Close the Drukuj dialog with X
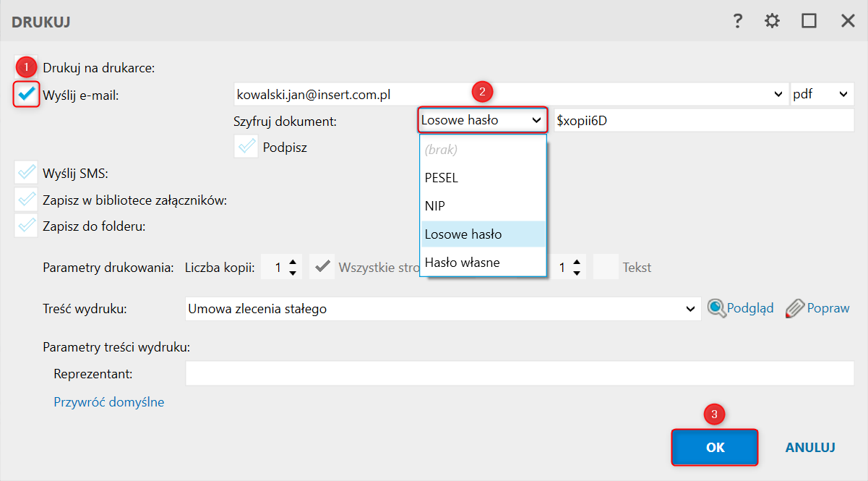The image size is (868, 481). [848, 21]
